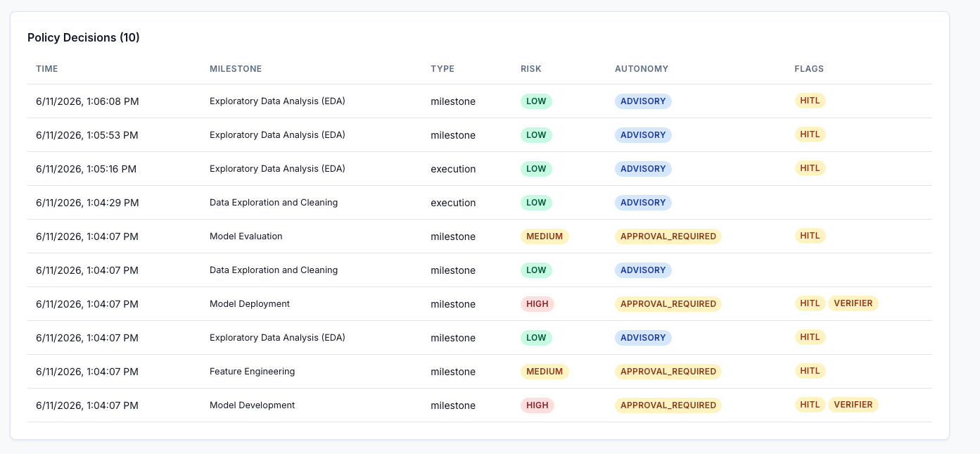Select the 1:05:16 PM execution row's type cell
This screenshot has width=980, height=454.
(x=453, y=169)
